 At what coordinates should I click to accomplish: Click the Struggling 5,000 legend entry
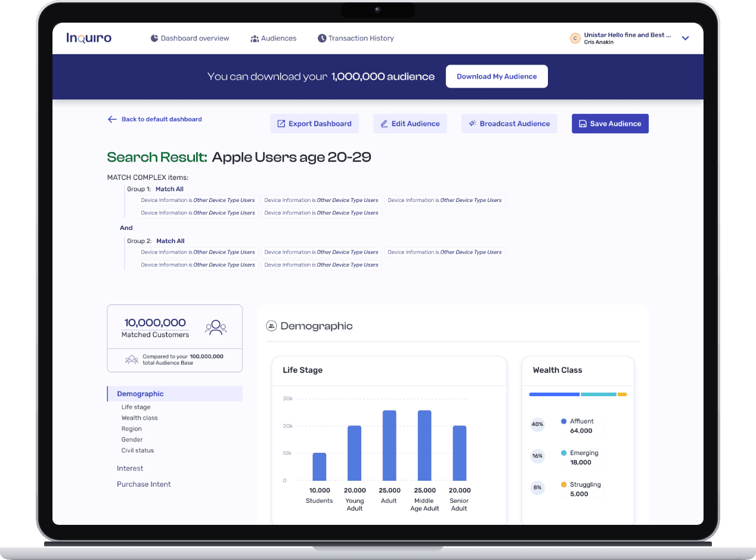581,489
